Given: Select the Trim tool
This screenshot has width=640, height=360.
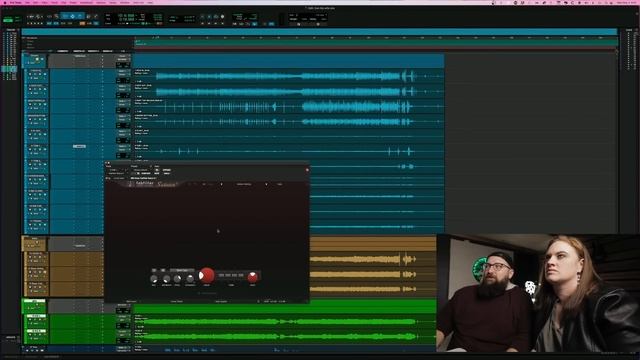Looking at the screenshot, I should pos(65,16).
